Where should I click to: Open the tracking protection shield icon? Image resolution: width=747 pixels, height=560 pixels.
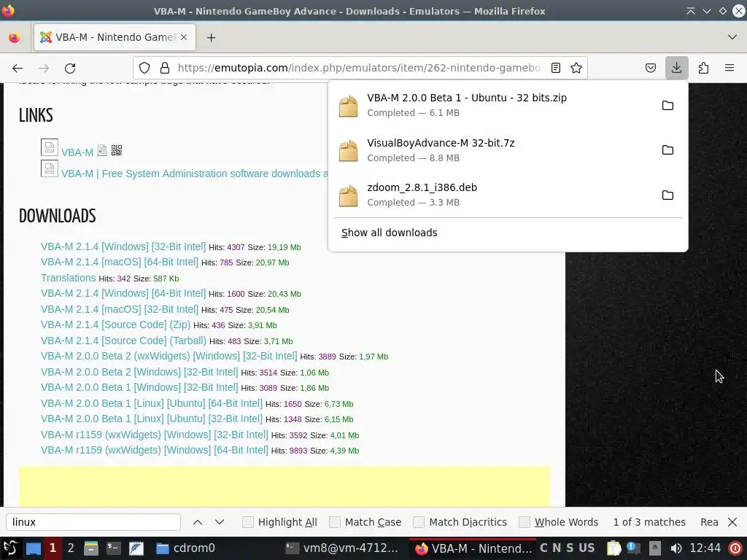point(144,68)
